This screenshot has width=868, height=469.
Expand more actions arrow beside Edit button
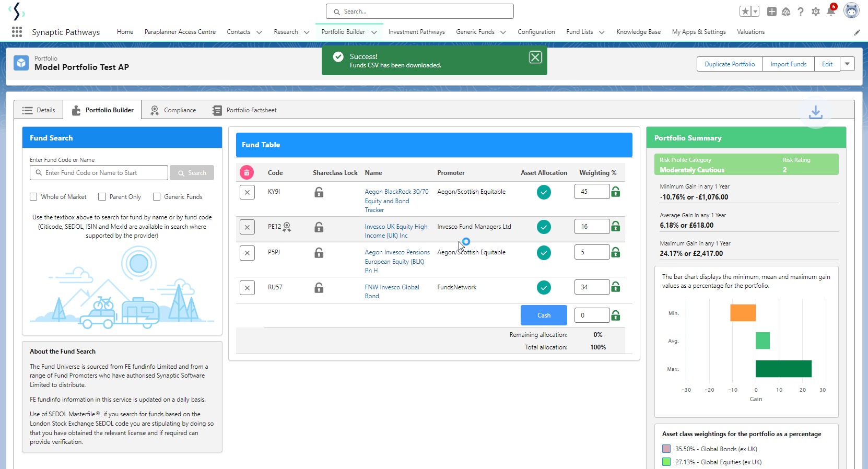coord(847,64)
